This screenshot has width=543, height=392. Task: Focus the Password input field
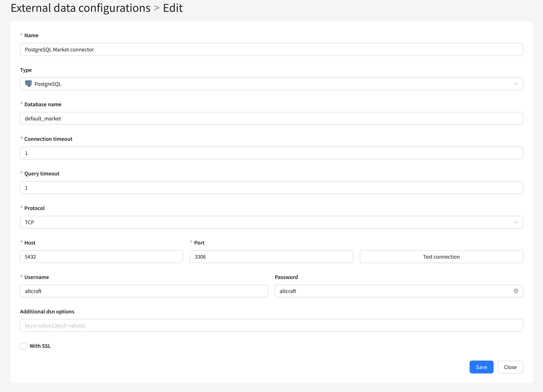[393, 291]
